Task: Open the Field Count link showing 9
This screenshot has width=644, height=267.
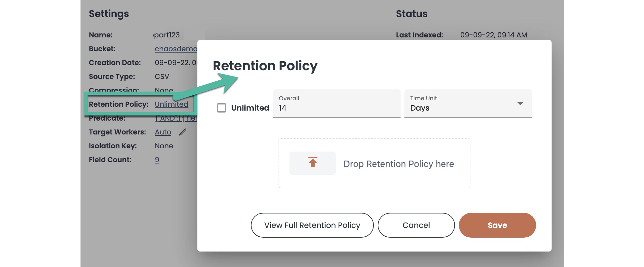Action: (157, 160)
